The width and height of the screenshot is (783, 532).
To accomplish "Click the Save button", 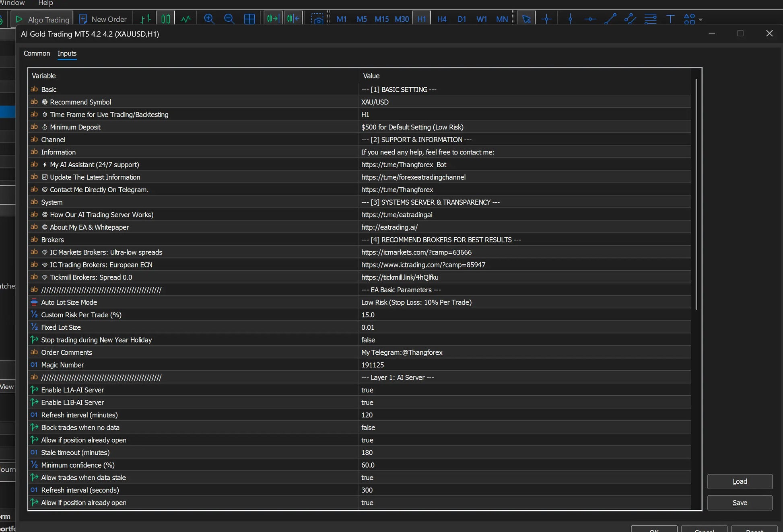I will pyautogui.click(x=740, y=503).
